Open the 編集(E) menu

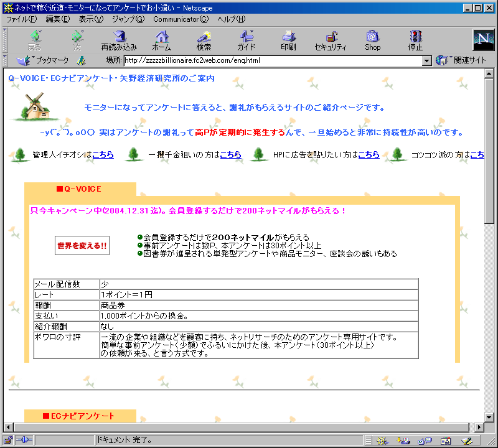57,19
